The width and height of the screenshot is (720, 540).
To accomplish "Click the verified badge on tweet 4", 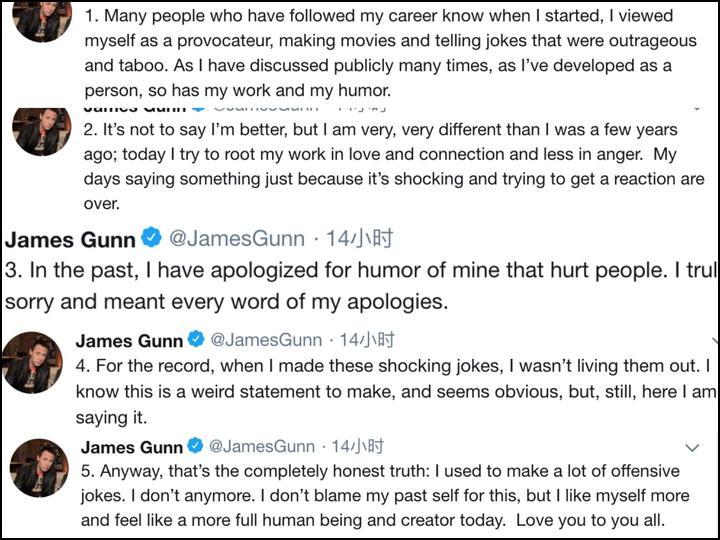I will click(197, 340).
